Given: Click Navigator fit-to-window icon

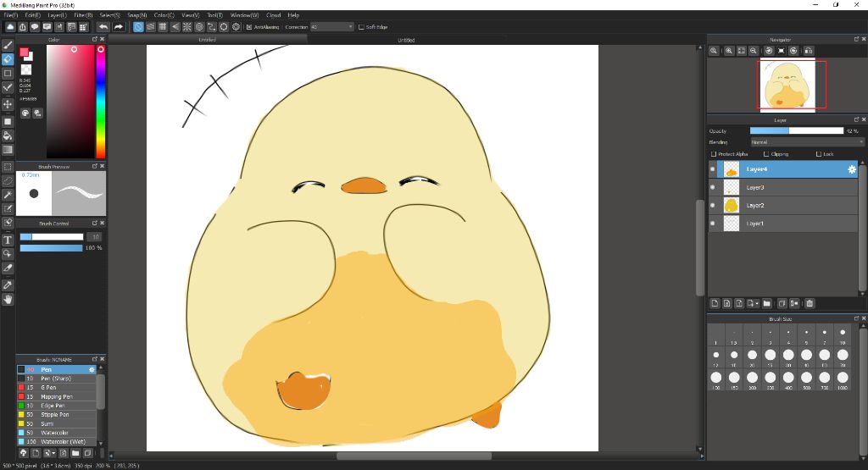Looking at the screenshot, I should (x=741, y=50).
